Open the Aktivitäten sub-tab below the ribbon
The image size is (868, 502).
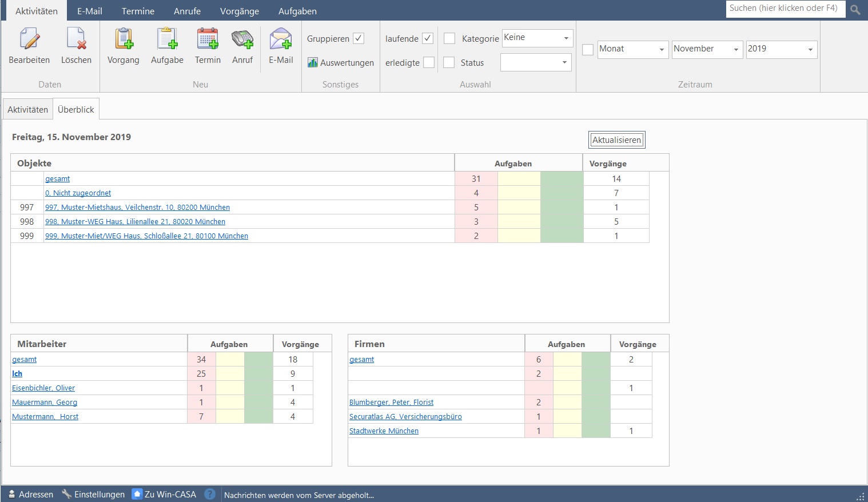(x=28, y=110)
